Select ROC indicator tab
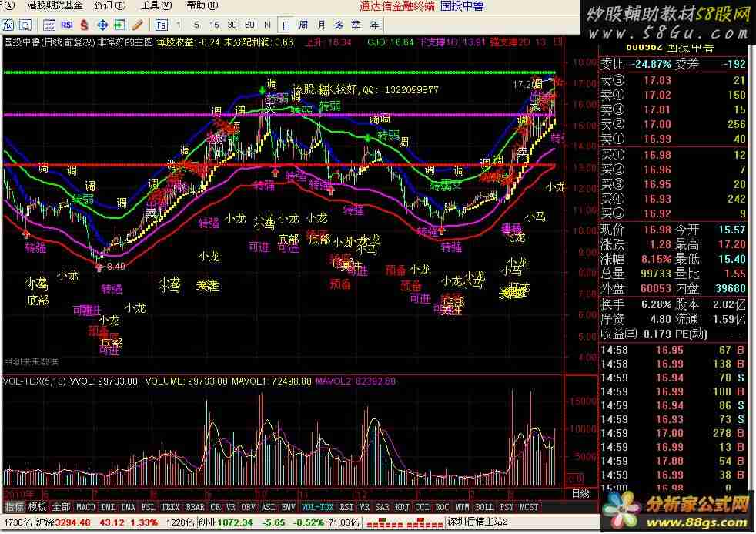 pyautogui.click(x=442, y=507)
